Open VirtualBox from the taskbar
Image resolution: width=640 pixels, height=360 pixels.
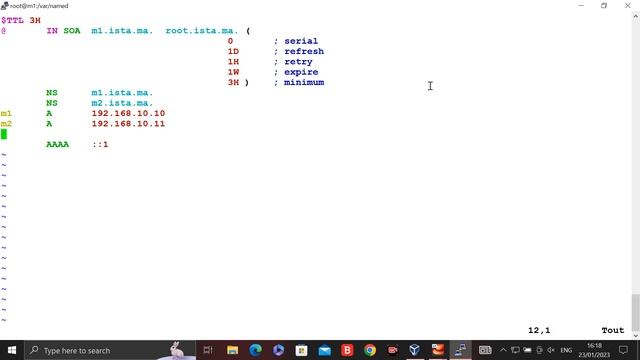(x=415, y=350)
